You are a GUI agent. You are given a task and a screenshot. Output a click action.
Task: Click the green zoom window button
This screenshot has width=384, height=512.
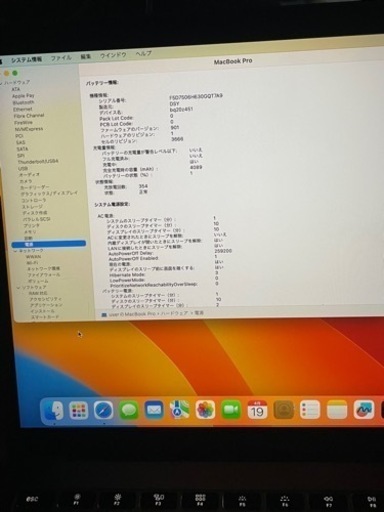point(15,73)
